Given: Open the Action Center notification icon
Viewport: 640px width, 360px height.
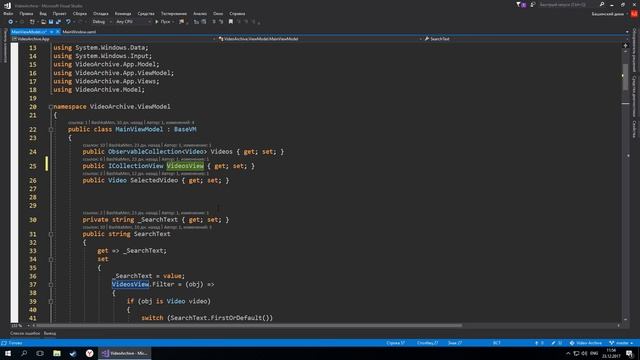Looking at the screenshot, I should [x=629, y=353].
